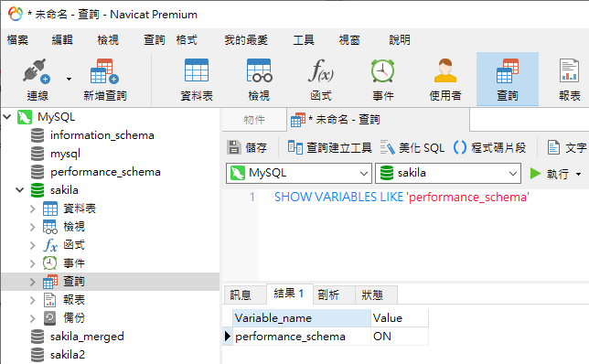The width and height of the screenshot is (589, 364).
Task: Click the 美化 SQL beautify button
Action: point(412,147)
